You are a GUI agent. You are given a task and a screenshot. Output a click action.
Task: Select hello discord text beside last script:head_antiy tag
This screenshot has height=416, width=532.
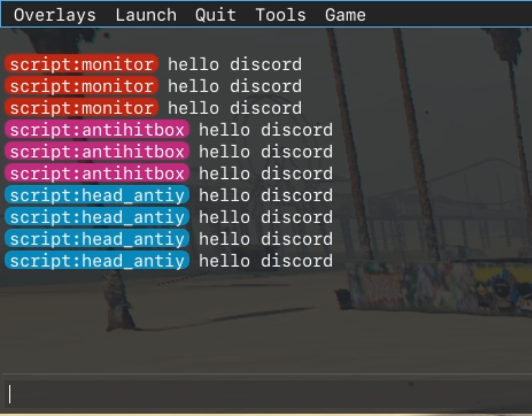266,261
